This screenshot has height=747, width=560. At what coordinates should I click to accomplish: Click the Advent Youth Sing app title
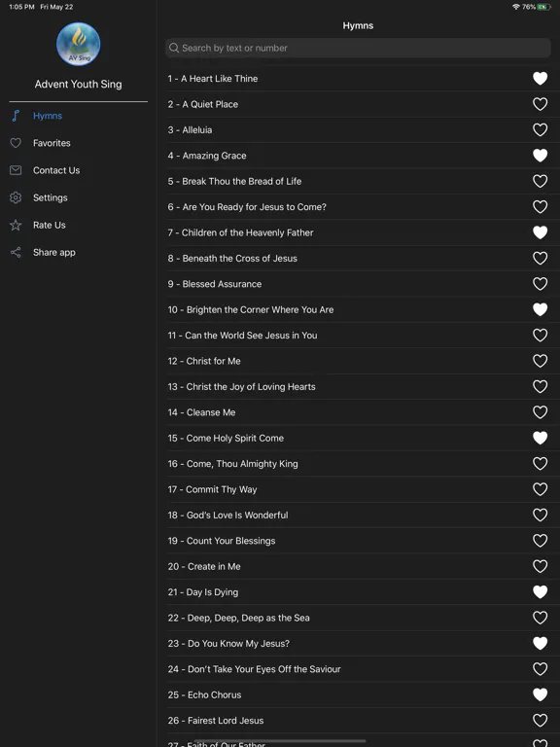78,85
